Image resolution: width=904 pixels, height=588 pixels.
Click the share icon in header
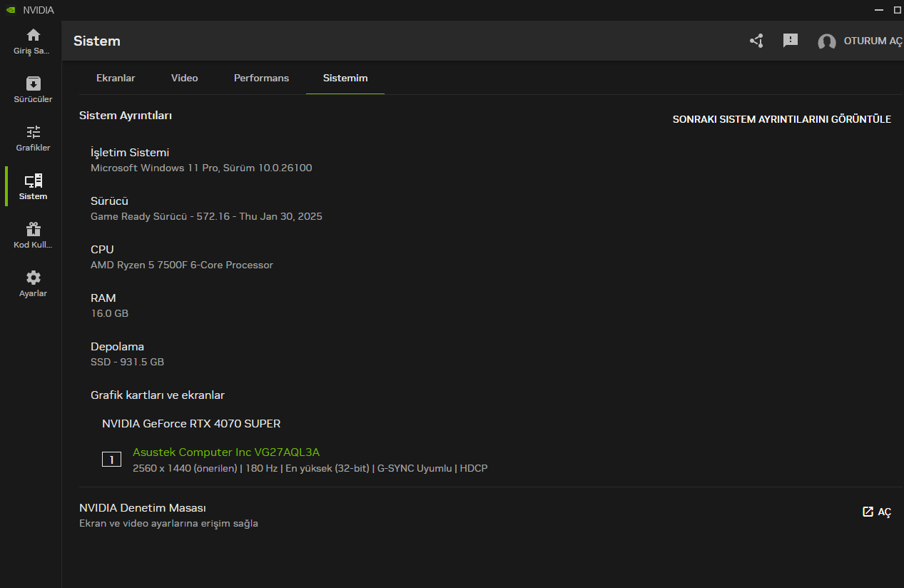756,41
